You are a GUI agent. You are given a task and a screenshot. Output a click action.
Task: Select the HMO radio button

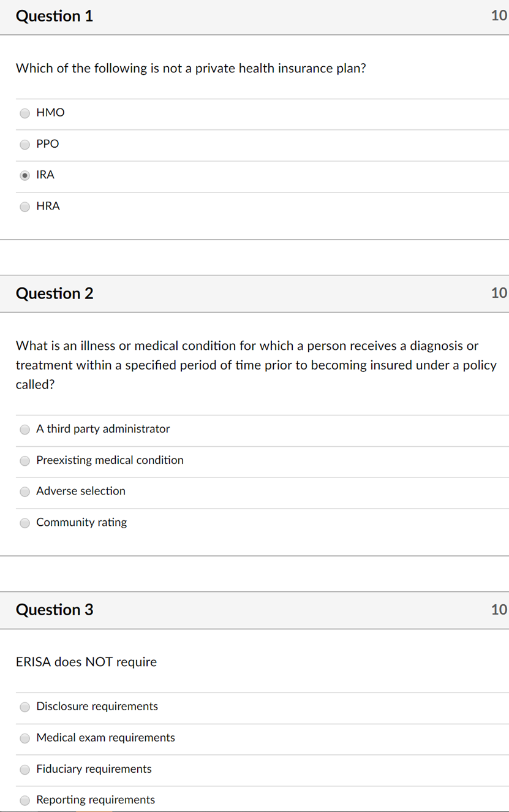click(x=25, y=113)
